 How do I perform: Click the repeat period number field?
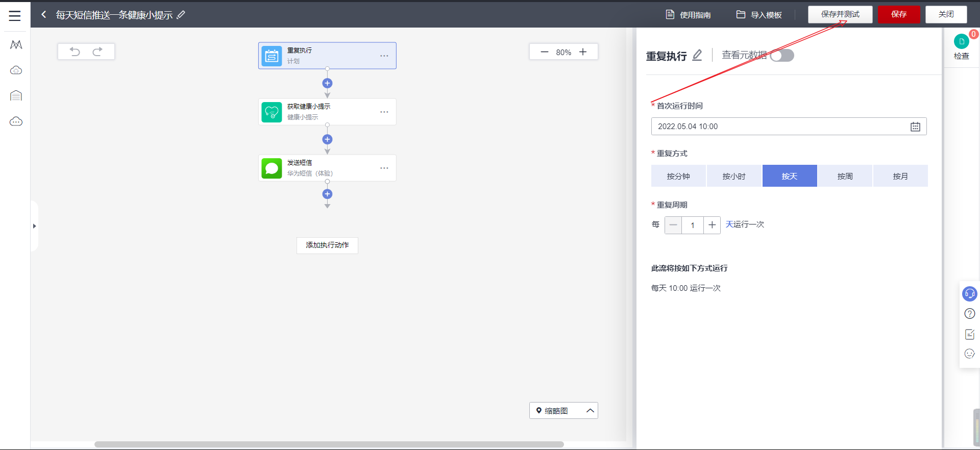click(x=693, y=225)
